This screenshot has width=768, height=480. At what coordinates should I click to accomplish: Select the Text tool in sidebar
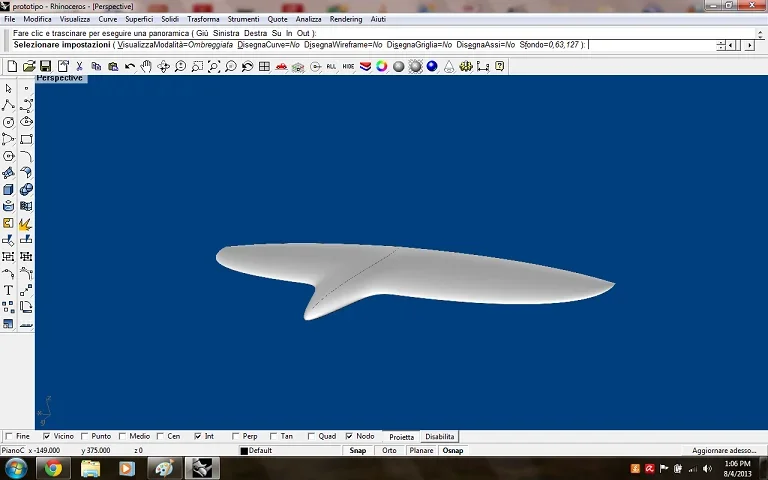coord(8,290)
